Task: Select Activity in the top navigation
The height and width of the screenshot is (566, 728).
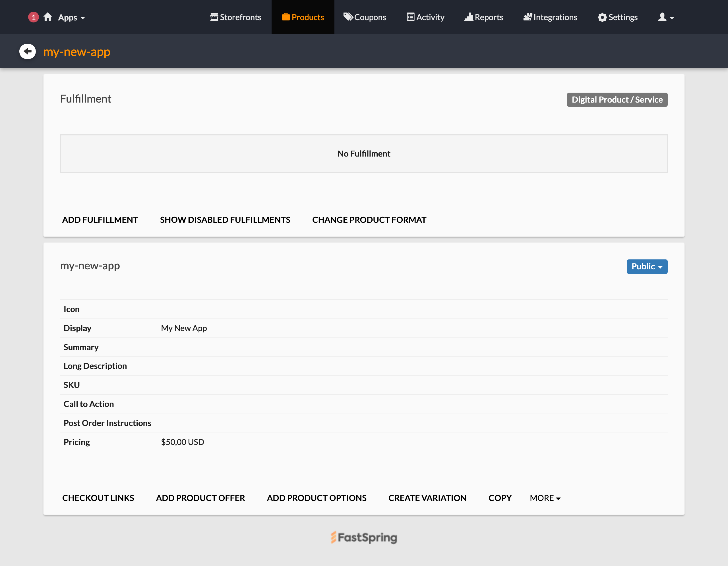Action: click(x=425, y=17)
